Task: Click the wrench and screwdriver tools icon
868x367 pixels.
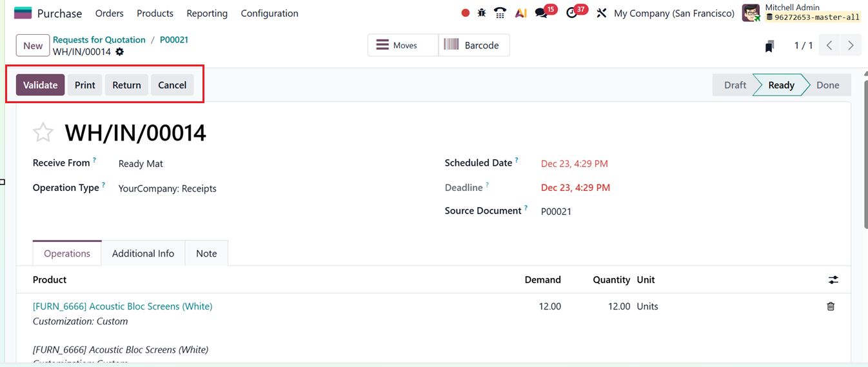Action: click(601, 13)
